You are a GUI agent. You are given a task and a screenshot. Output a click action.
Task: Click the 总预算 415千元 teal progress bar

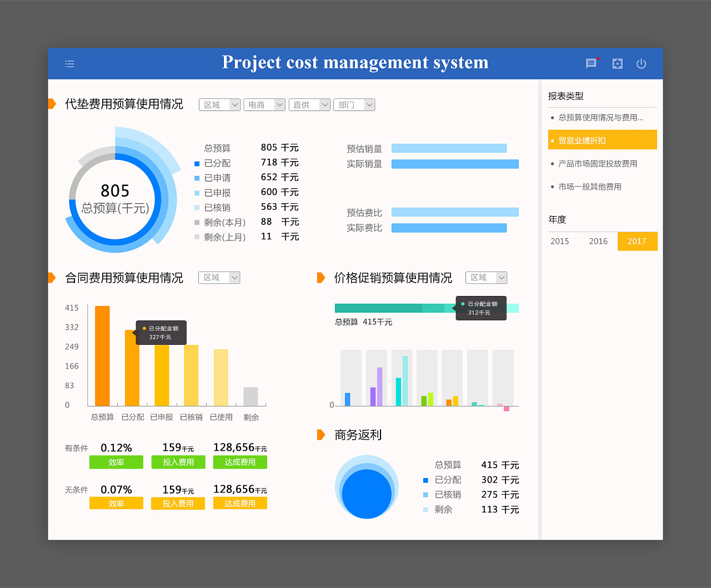click(427, 308)
